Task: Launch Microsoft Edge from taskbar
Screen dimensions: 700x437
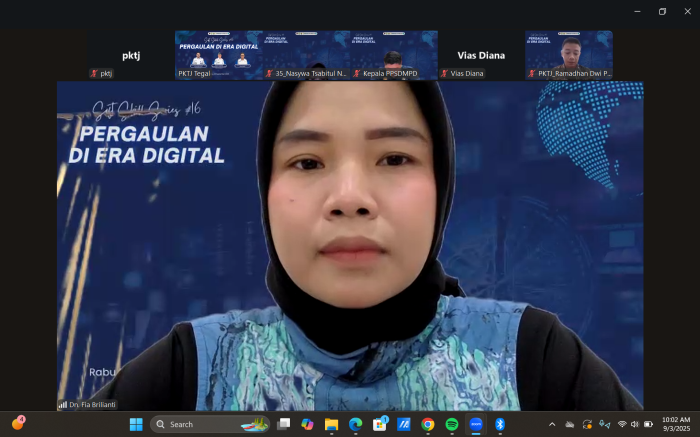Action: [x=355, y=424]
